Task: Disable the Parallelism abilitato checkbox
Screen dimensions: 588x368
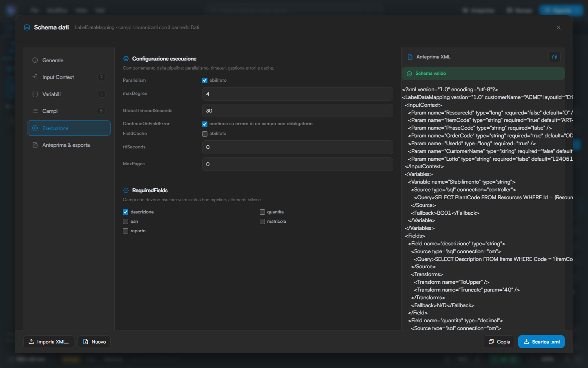Action: click(205, 81)
